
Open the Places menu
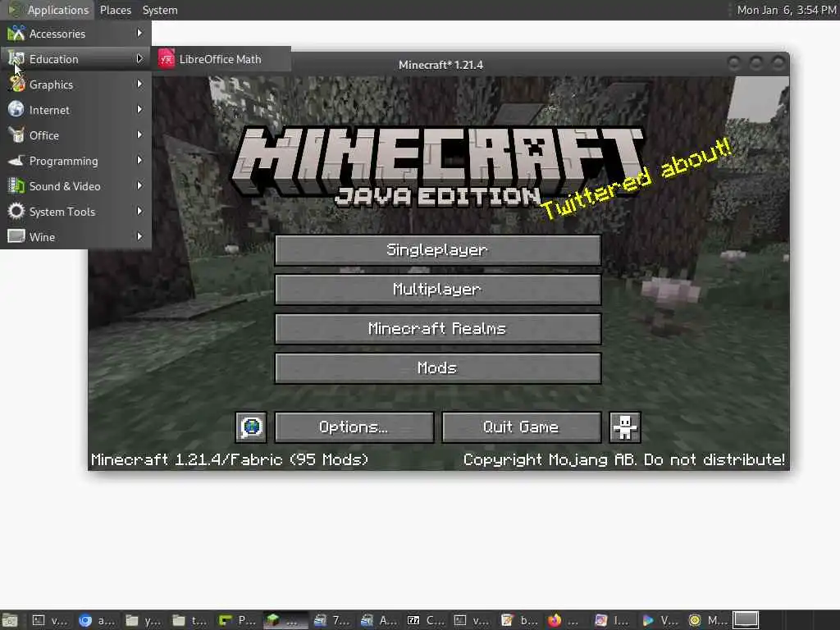(115, 10)
